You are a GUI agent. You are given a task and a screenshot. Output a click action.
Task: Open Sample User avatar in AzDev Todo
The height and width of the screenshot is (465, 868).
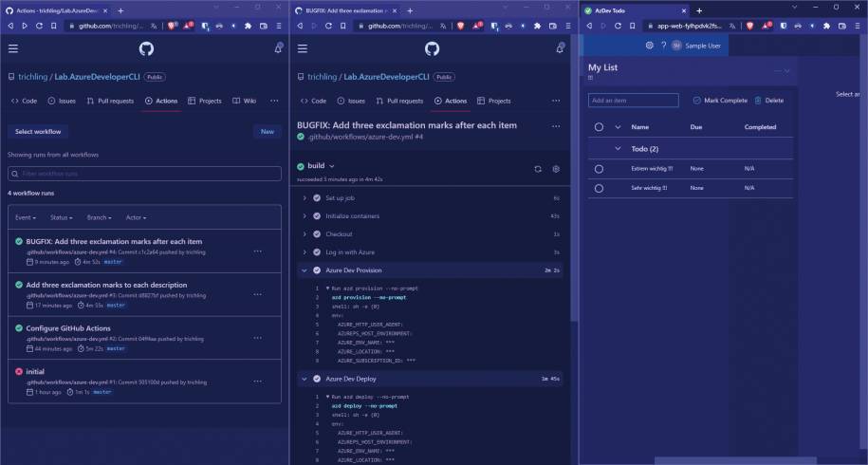(676, 46)
